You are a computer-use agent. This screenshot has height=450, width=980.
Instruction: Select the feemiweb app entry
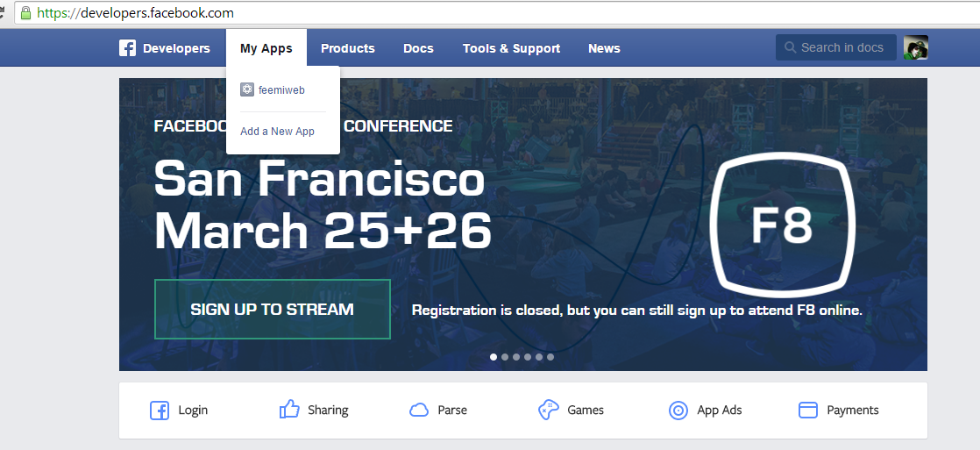[x=273, y=90]
